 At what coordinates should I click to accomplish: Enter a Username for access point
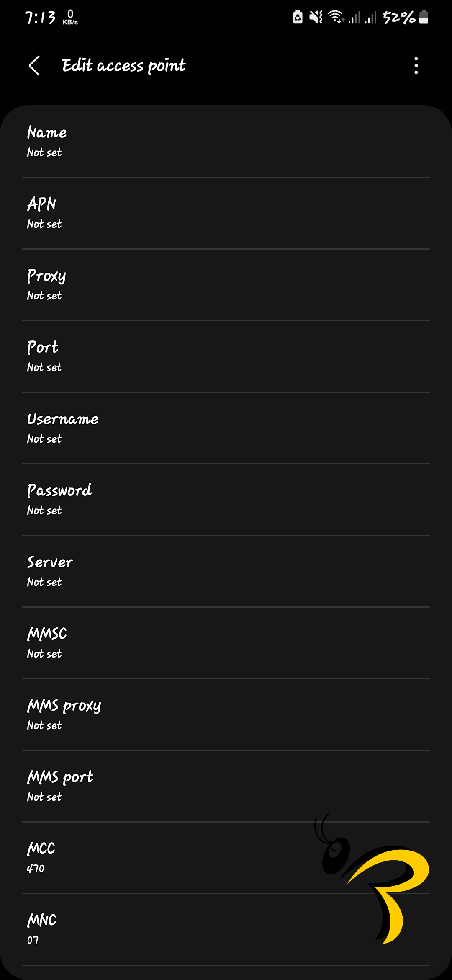point(226,428)
